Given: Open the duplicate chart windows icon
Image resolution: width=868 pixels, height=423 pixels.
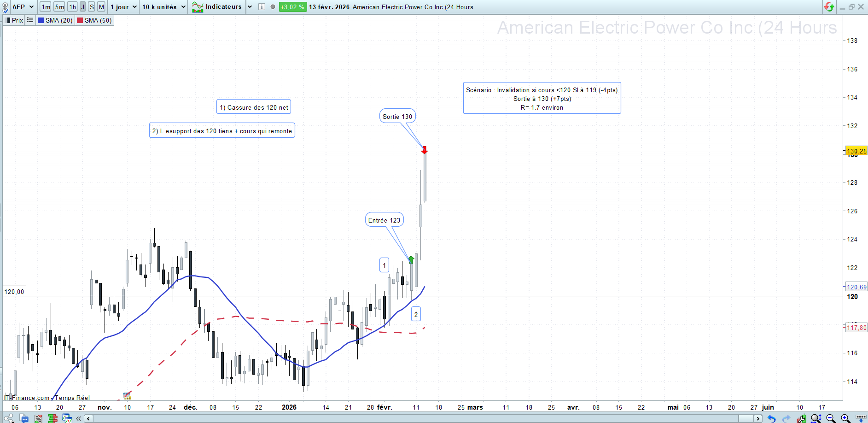Looking at the screenshot, I should click(67, 418).
